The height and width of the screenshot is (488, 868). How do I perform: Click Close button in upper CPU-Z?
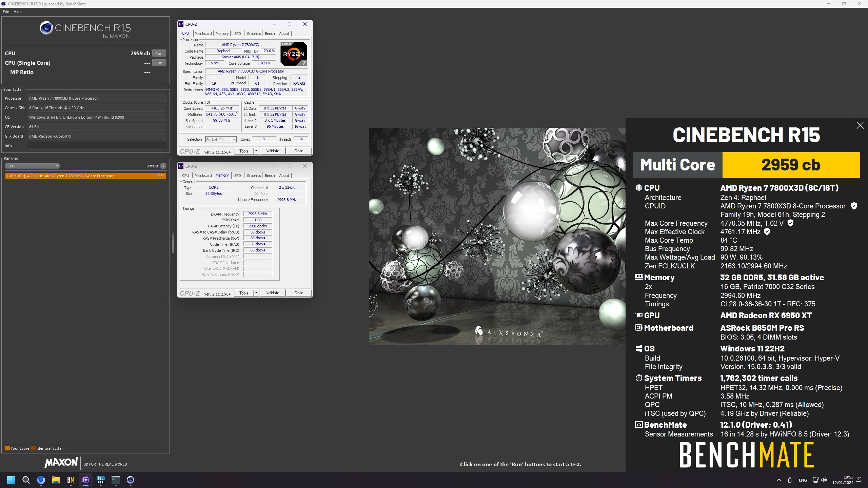[299, 151]
